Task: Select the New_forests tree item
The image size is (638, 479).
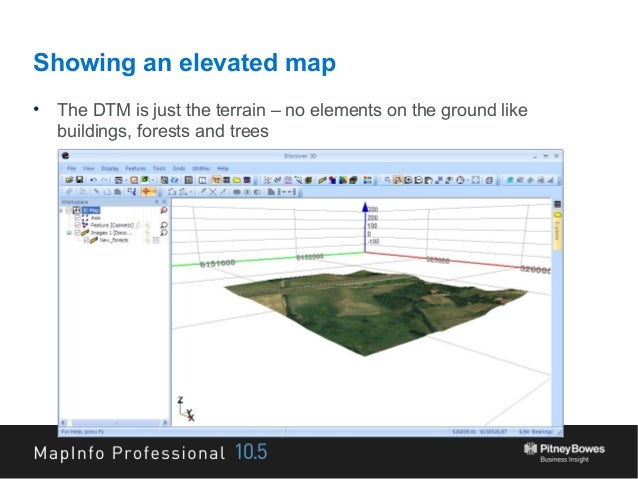Action: click(114, 240)
